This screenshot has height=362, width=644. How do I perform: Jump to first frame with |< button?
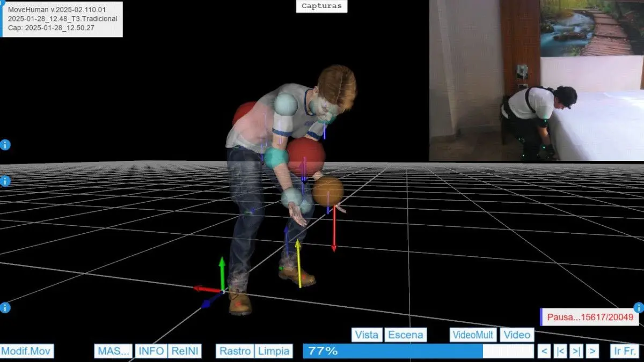560,351
